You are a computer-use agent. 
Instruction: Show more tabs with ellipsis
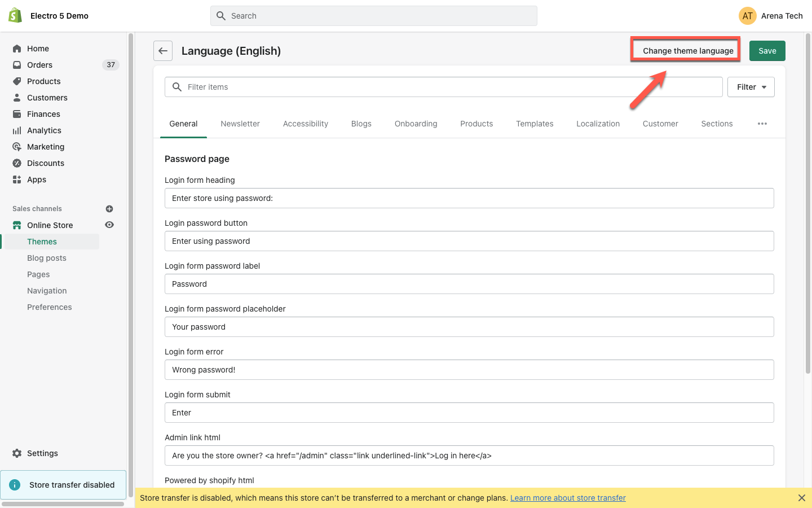click(x=762, y=124)
